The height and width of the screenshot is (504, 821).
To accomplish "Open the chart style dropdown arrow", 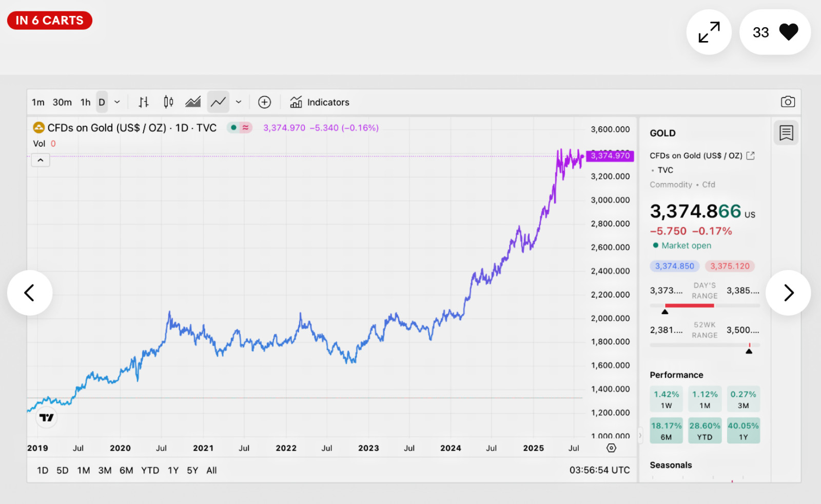I will click(239, 102).
